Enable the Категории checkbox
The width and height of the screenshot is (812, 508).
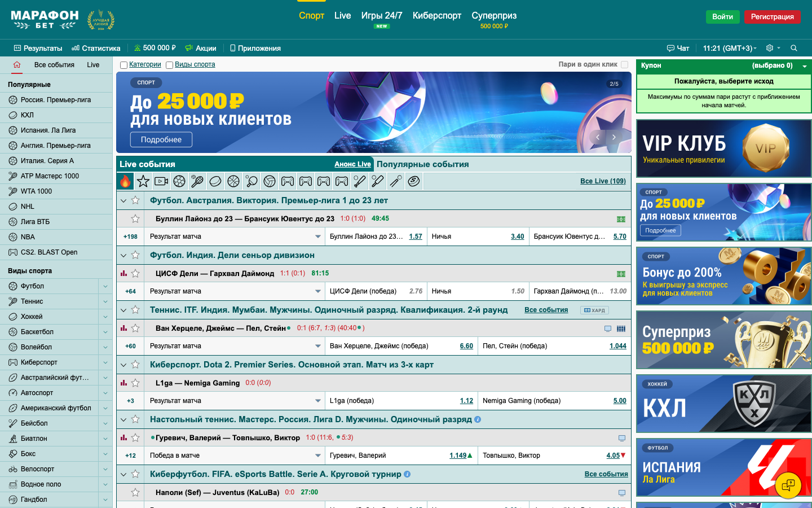coord(124,65)
